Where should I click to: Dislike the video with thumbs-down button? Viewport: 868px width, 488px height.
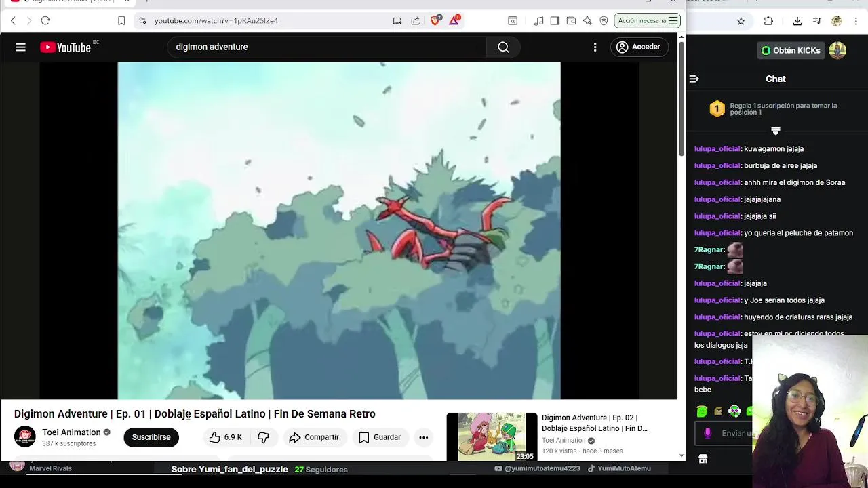click(x=263, y=437)
